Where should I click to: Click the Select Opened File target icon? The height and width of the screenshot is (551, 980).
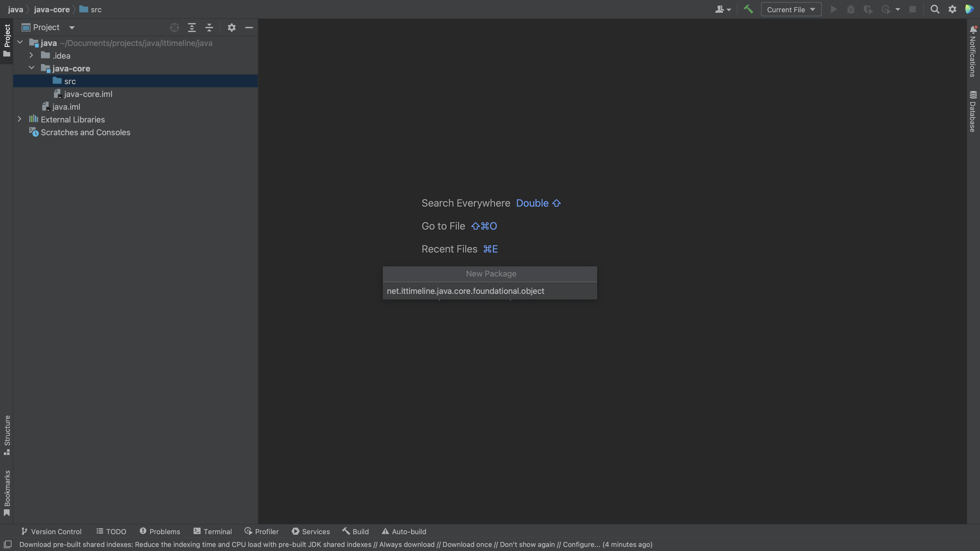click(x=174, y=27)
